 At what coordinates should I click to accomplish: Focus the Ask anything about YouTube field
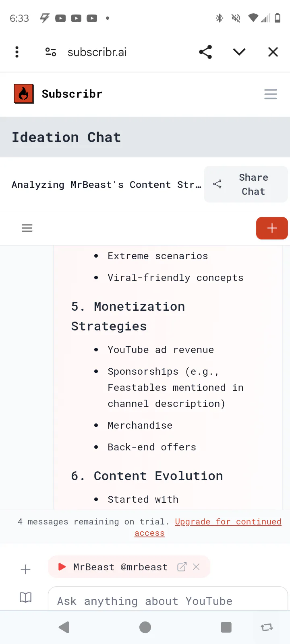[168, 601]
